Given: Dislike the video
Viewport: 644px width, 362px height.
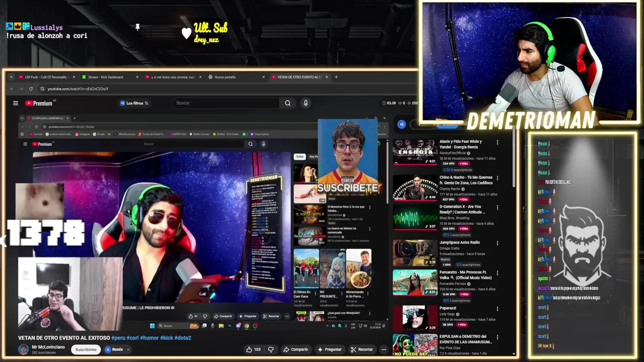Looking at the screenshot, I should [271, 349].
